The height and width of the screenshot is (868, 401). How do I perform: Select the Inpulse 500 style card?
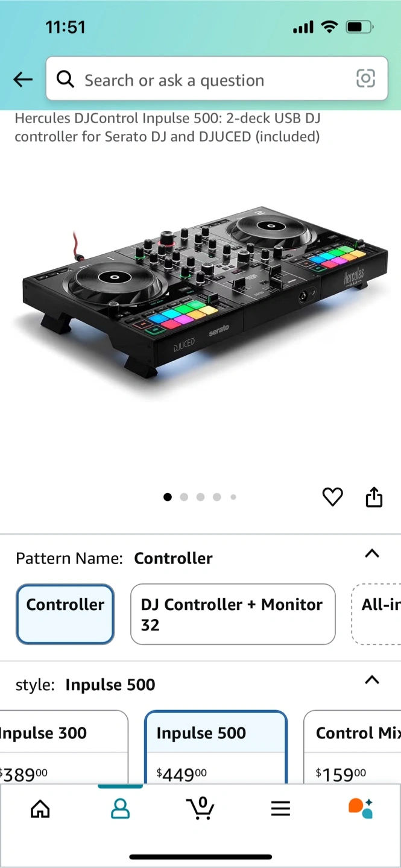tap(216, 747)
